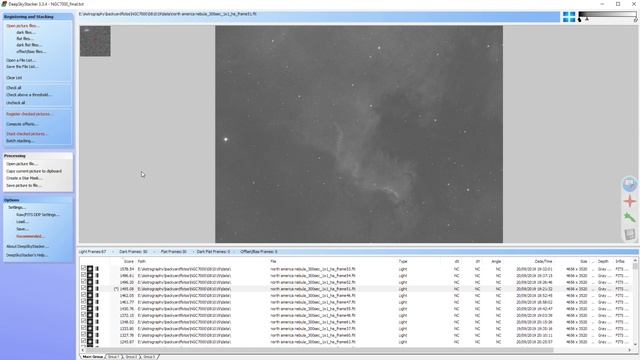This screenshot has width=640, height=360.
Task: Toggle checkbox of highlighted (*) reference row
Action: (x=83, y=288)
